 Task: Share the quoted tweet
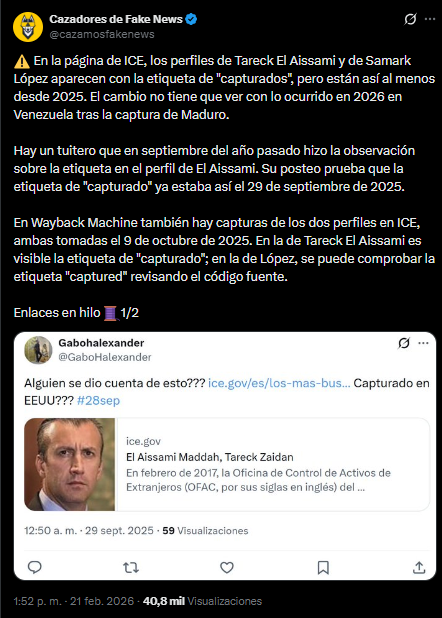pos(419,567)
